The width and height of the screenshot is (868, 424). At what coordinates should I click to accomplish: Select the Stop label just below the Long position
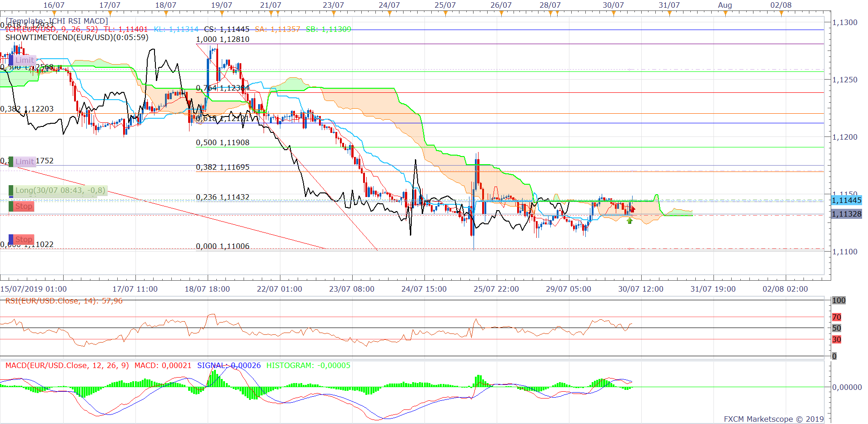click(x=21, y=207)
